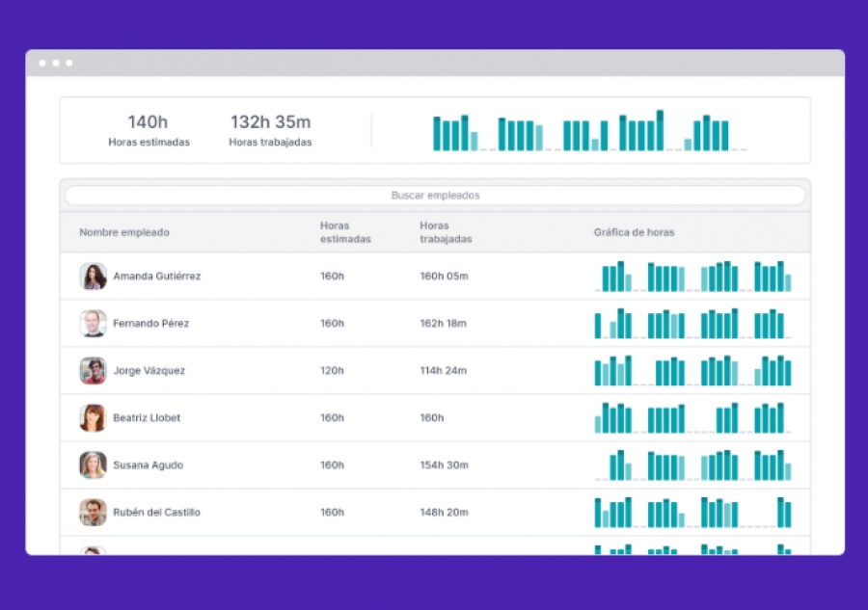Open Beatriz Llobet's avatar photo

pos(93,417)
